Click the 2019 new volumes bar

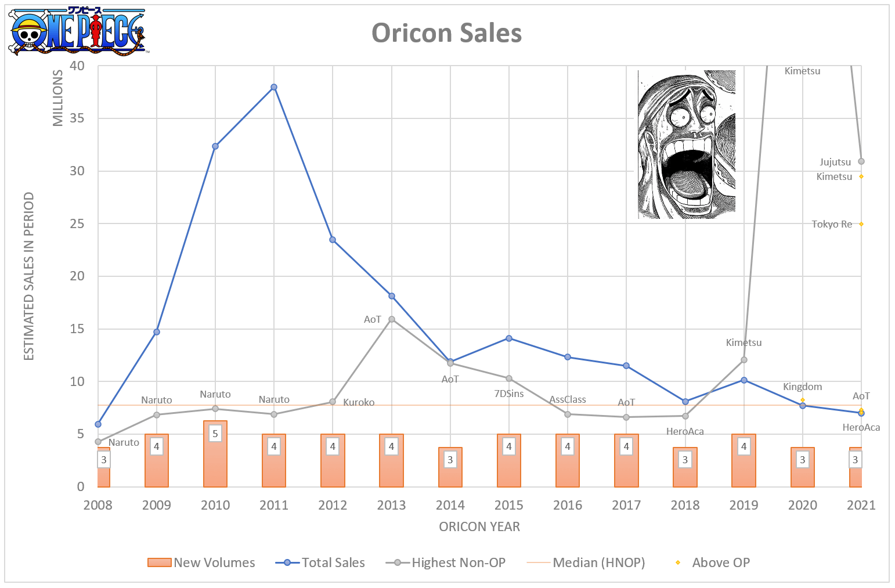coord(744,460)
